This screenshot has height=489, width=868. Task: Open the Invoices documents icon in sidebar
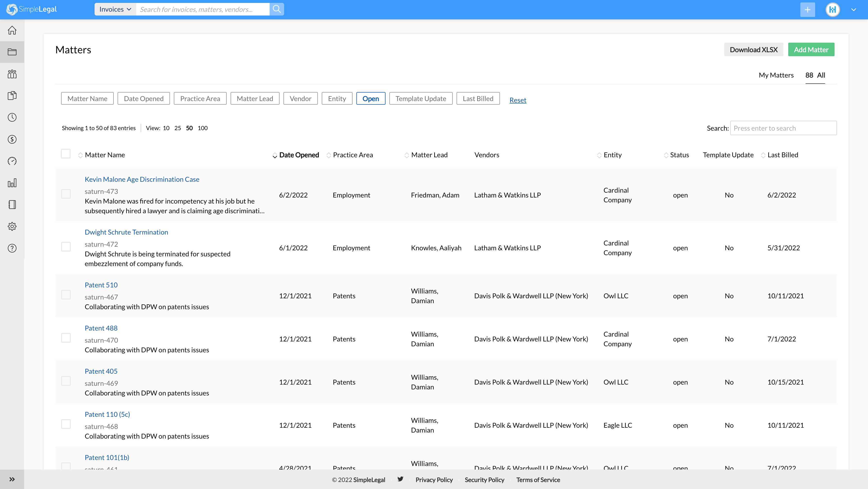click(12, 96)
